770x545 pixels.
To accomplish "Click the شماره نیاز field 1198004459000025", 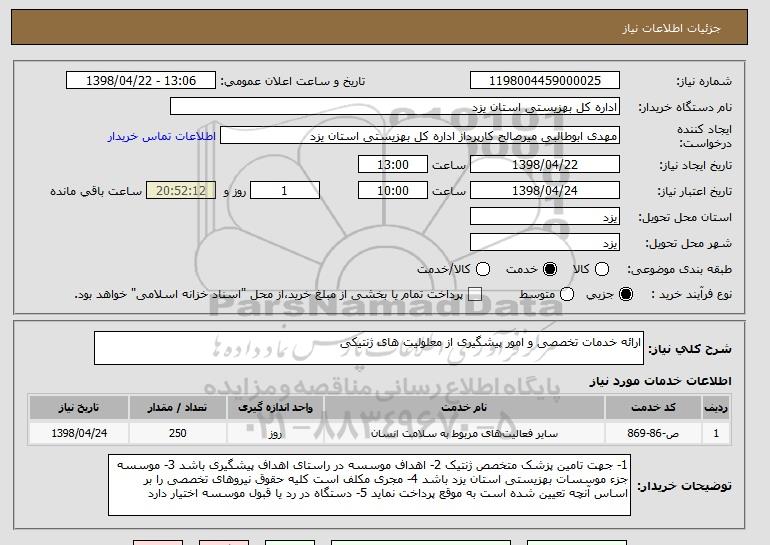I will click(545, 81).
